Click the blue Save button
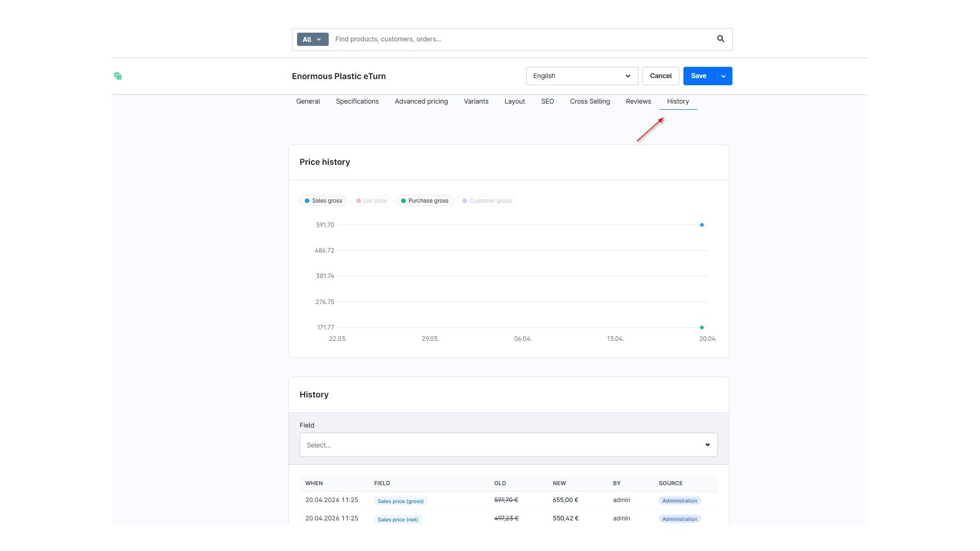Image resolution: width=980 pixels, height=551 pixels. (x=699, y=76)
